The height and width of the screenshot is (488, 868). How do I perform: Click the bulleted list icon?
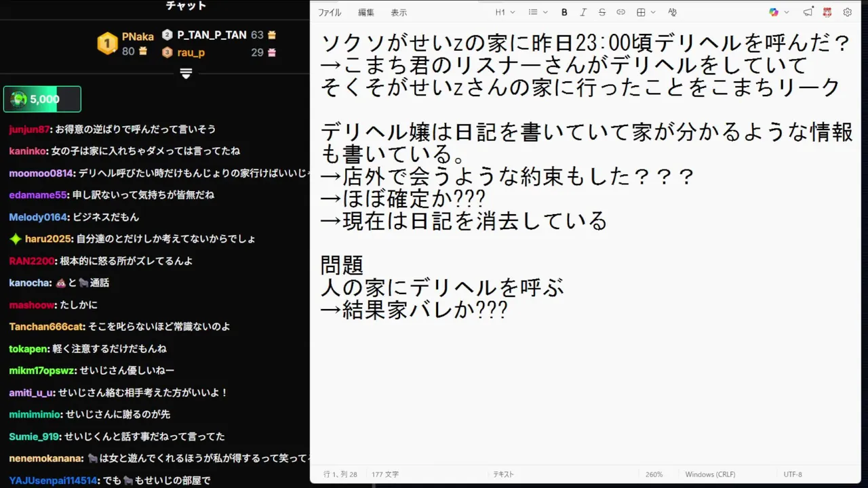coord(533,12)
